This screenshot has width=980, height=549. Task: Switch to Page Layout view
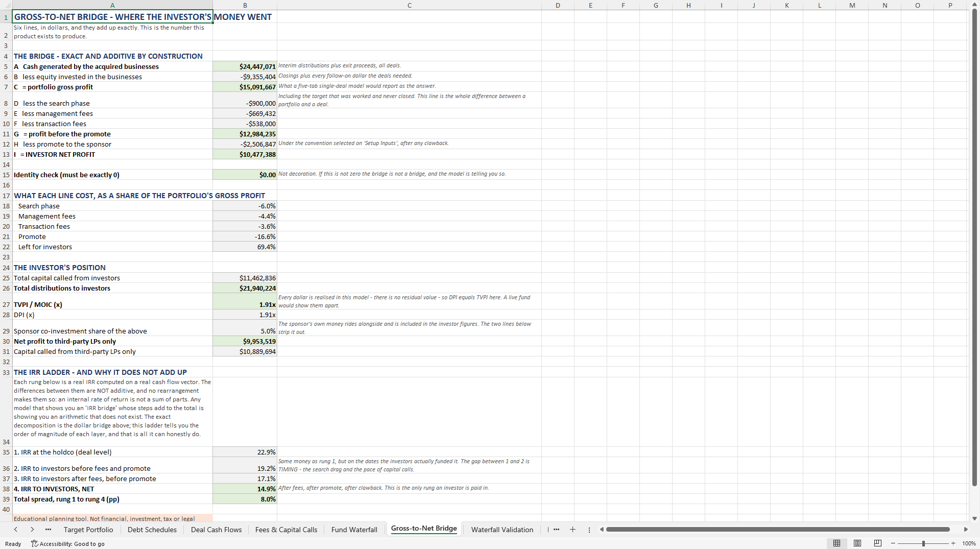pyautogui.click(x=857, y=543)
